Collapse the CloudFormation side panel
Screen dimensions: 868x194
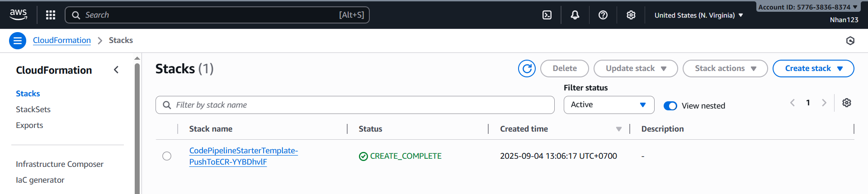click(116, 70)
